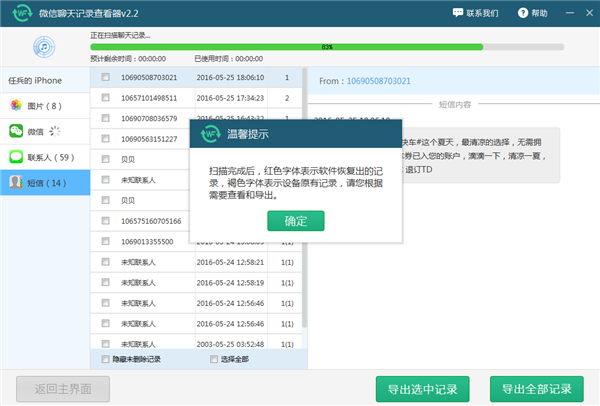Click the message list vertical scrollbar
The width and height of the screenshot is (600, 406).
coord(304,200)
